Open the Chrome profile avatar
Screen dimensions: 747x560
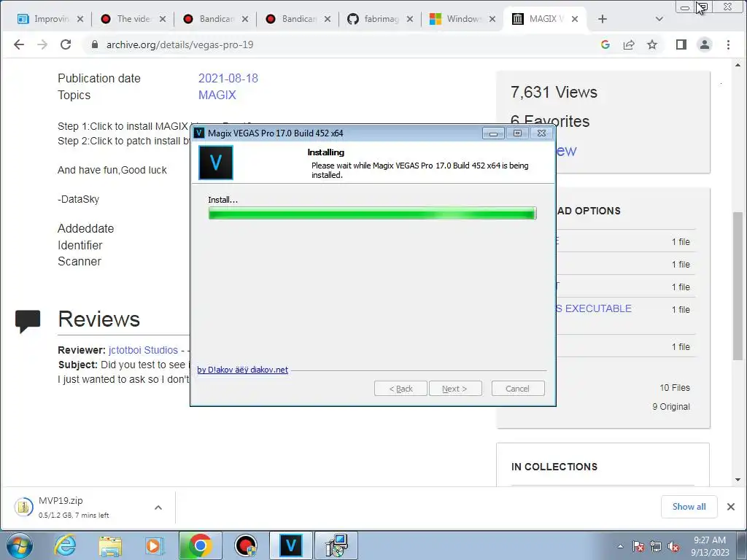(705, 44)
